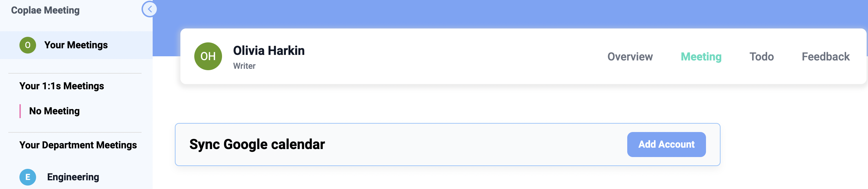Click the pink marker beside No Meeting
This screenshot has height=189, width=868.
coord(20,111)
